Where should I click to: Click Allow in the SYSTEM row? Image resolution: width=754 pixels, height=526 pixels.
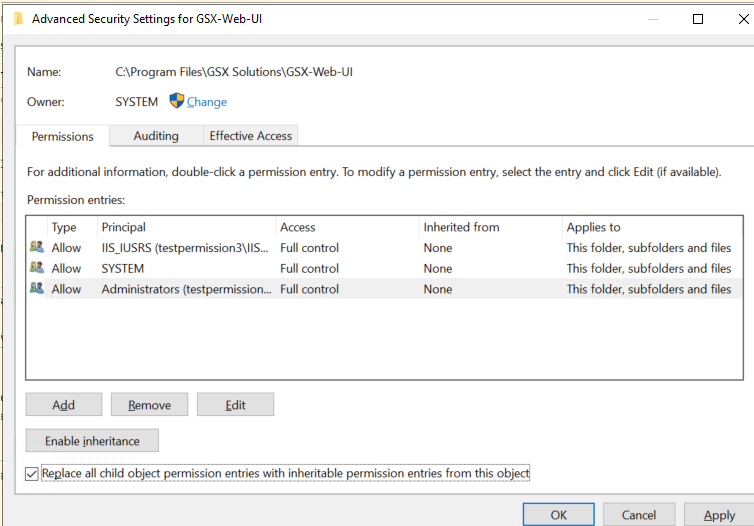click(66, 268)
